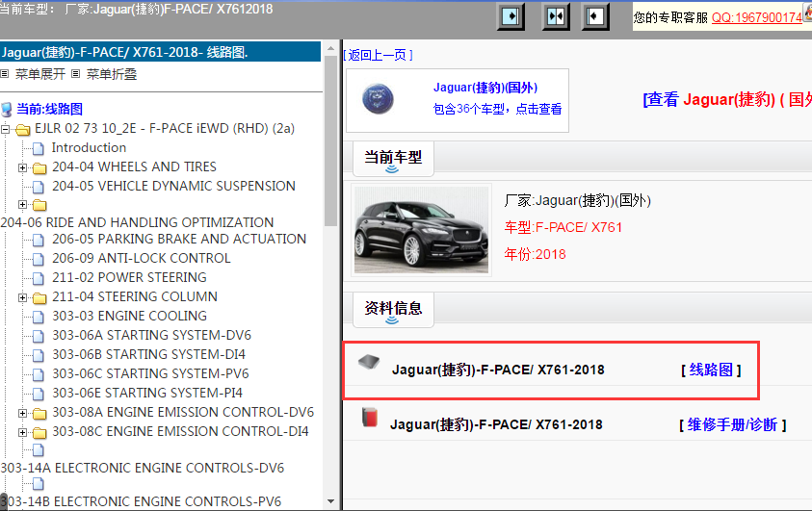Click the 303-03 ENGINE COOLING page icon
This screenshot has height=511, width=812.
39,317
